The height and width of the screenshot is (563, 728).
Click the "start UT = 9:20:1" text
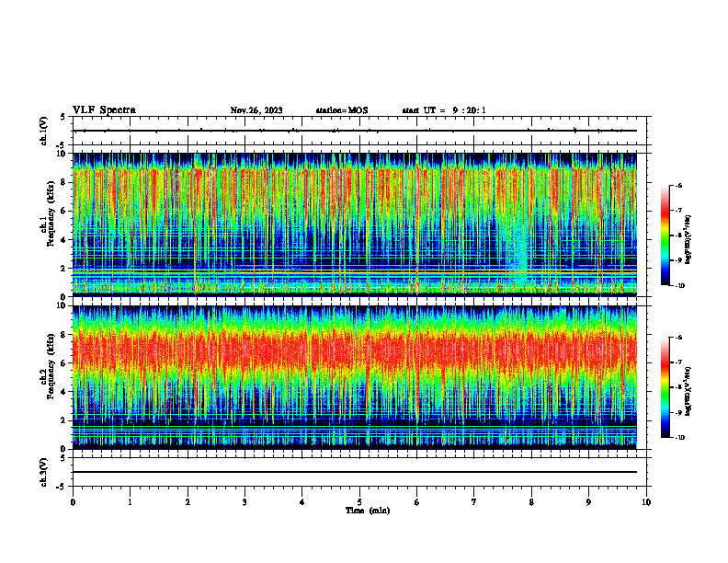[444, 110]
